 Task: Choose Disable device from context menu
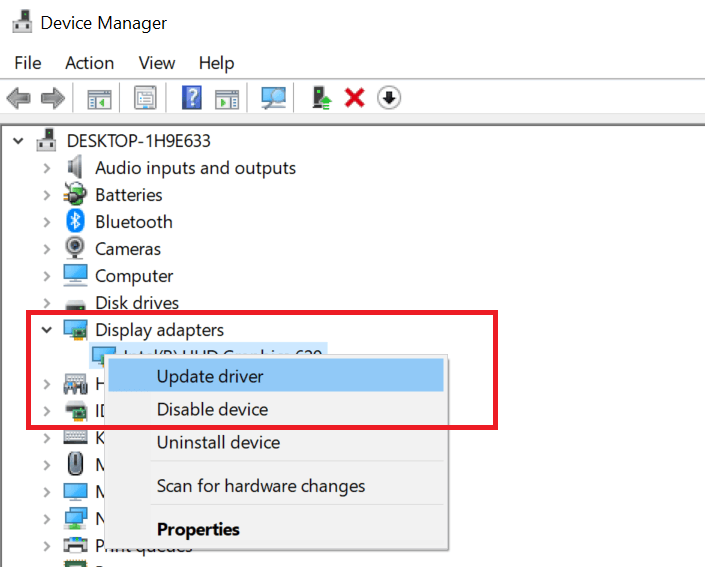pyautogui.click(x=276, y=409)
